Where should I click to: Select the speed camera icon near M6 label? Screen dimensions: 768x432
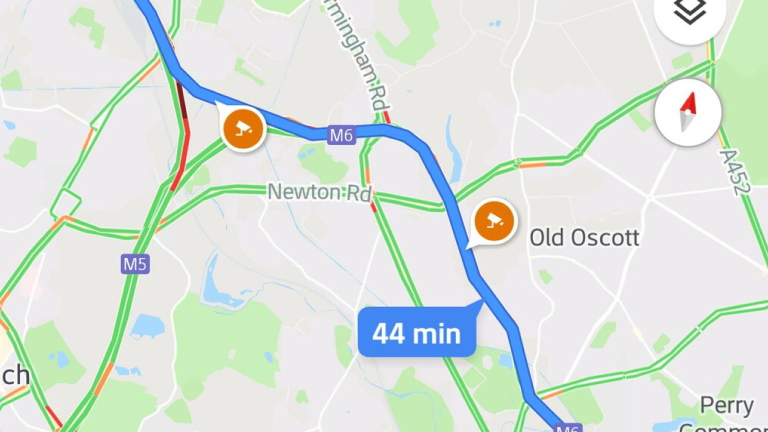(x=243, y=129)
